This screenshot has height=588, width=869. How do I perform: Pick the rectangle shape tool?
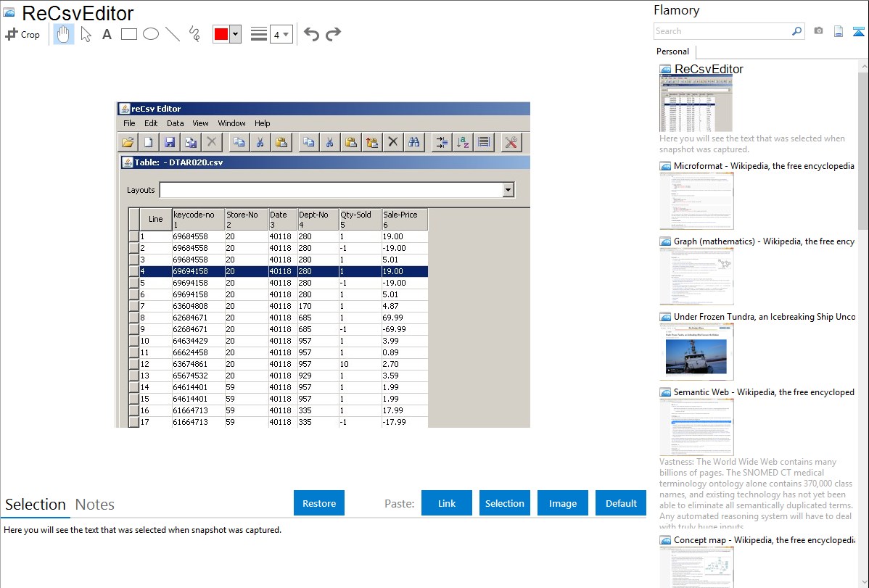pos(129,34)
